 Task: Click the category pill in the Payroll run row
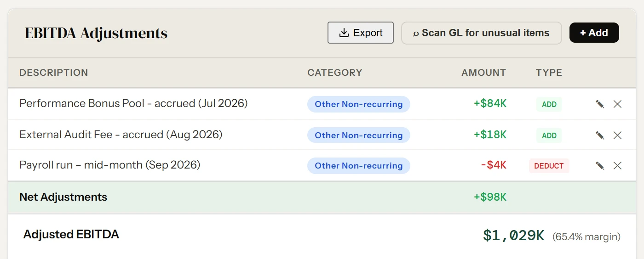point(358,166)
